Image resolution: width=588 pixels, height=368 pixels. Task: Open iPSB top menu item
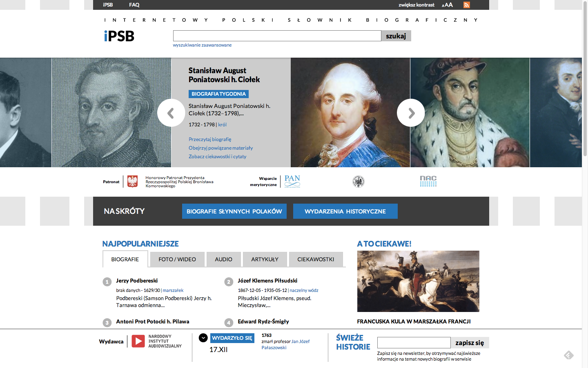[108, 5]
